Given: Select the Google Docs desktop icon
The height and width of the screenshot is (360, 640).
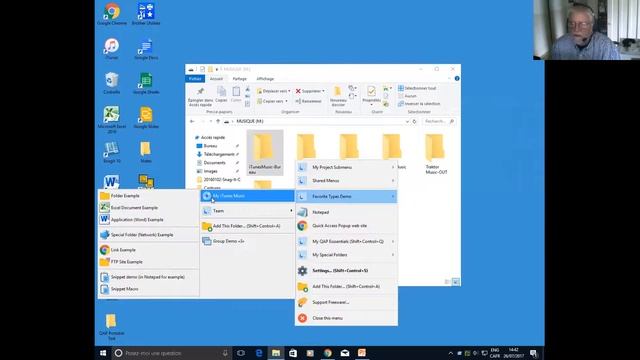Looking at the screenshot, I should (146, 49).
